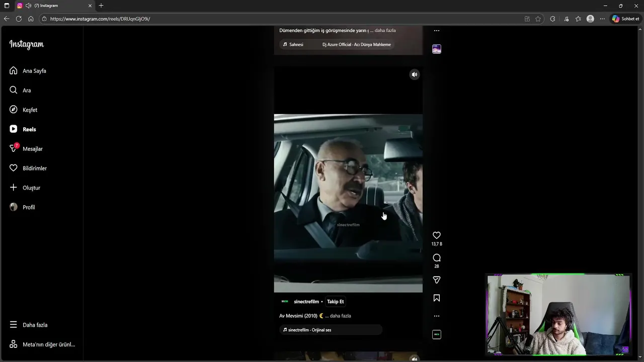Viewport: 644px width, 362px height.
Task: Close the Instagram tab
Action: click(90, 6)
